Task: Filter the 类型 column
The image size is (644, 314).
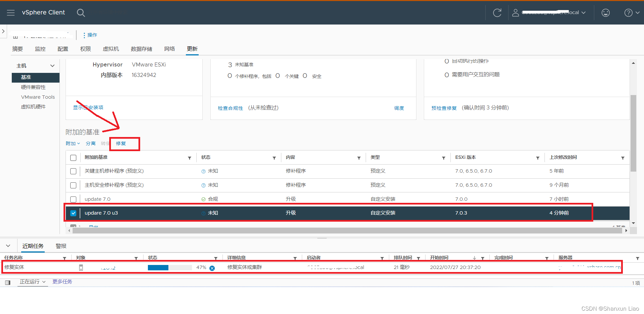Action: click(444, 158)
